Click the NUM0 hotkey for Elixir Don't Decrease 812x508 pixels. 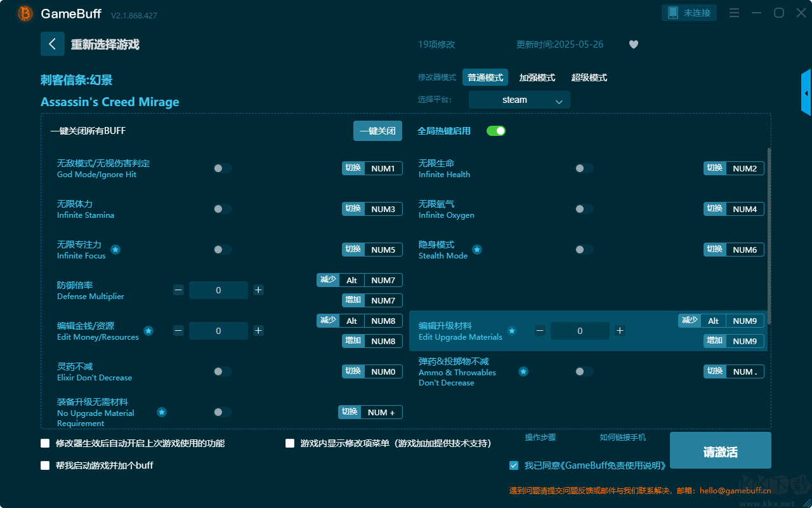383,371
